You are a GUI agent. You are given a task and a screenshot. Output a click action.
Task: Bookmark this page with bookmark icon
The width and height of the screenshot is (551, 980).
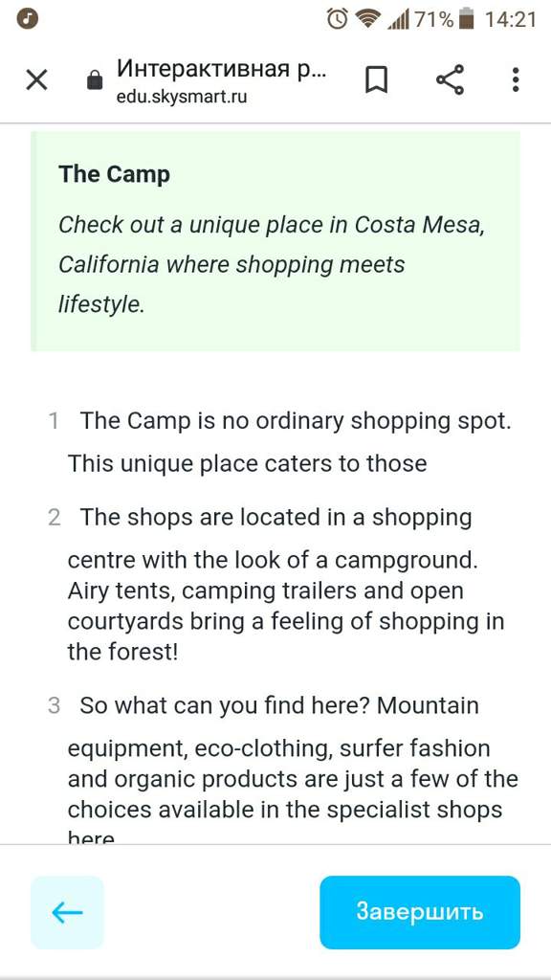(376, 80)
